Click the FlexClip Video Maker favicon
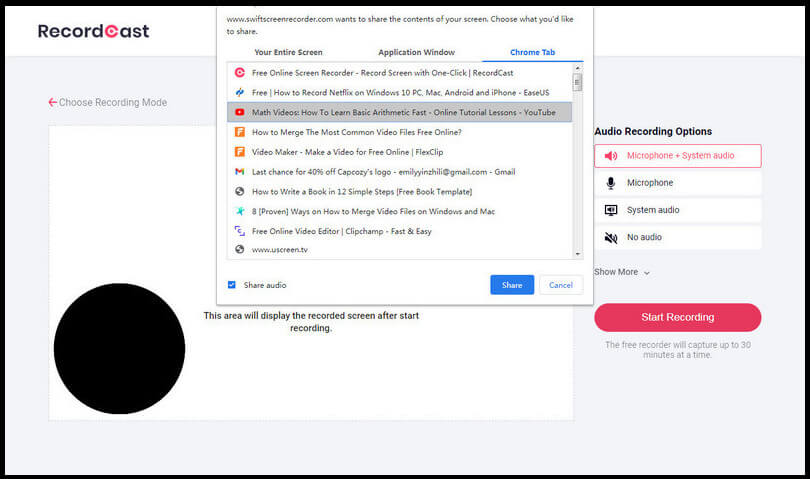Image resolution: width=810 pixels, height=479 pixels. tap(240, 152)
